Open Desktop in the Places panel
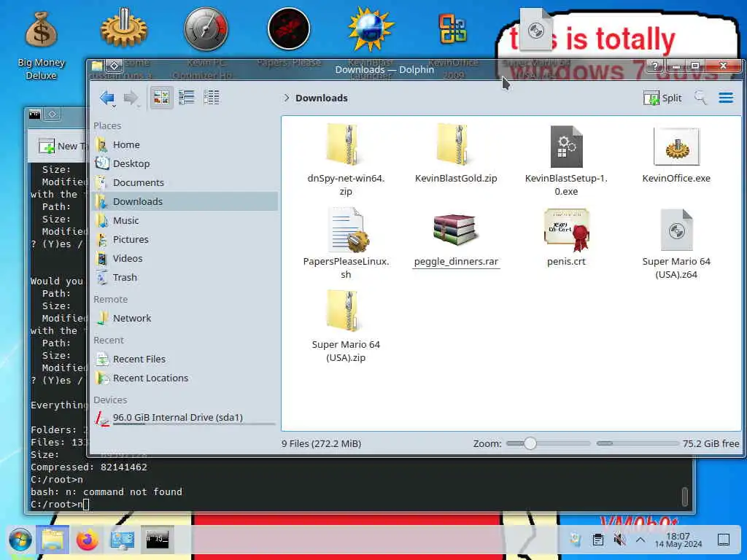Image resolution: width=747 pixels, height=560 pixels. point(185,163)
